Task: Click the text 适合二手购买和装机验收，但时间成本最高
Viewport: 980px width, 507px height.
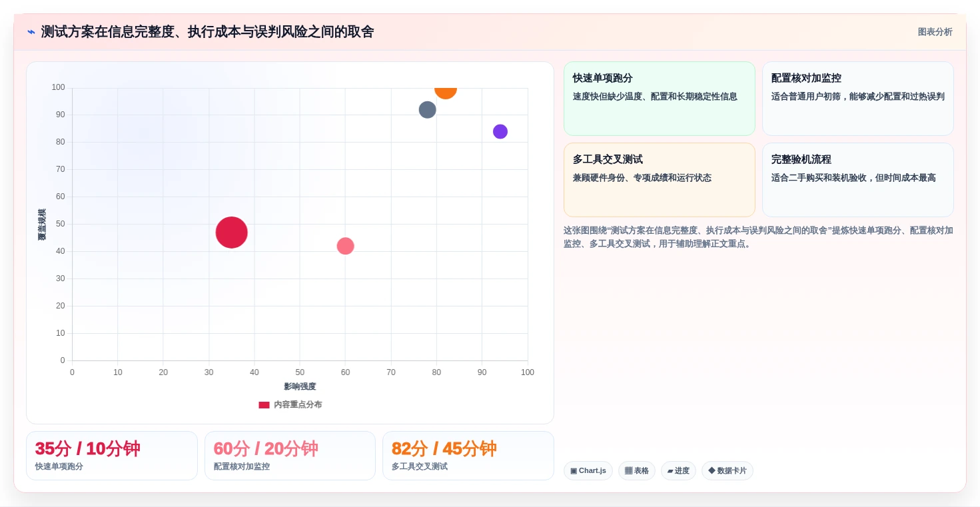Action: (853, 178)
